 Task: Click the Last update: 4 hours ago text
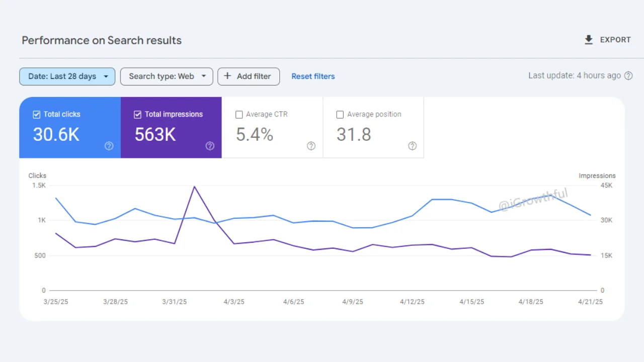point(575,75)
